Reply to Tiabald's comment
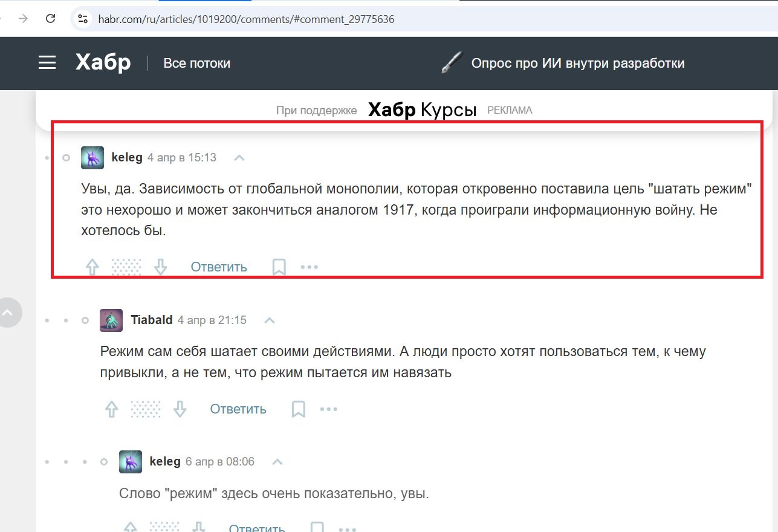The height and width of the screenshot is (532, 778). coord(238,409)
